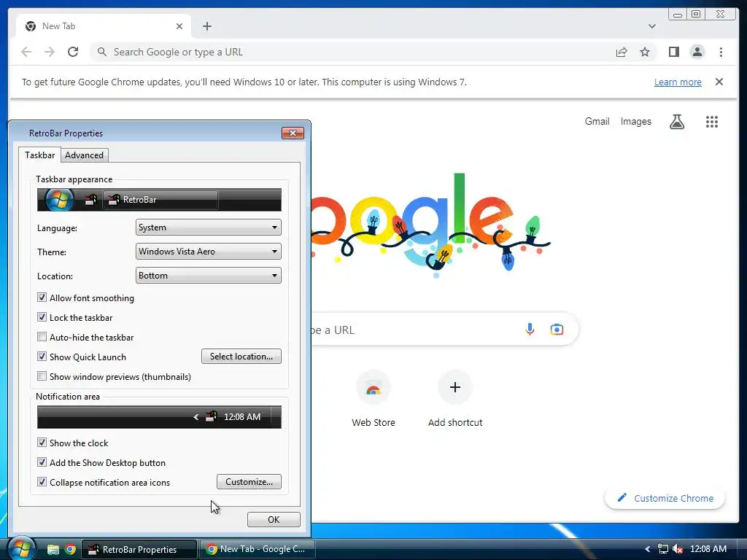Screen dimensions: 747x560
Task: Open file explorer from Quick Launch
Action: click(53, 550)
